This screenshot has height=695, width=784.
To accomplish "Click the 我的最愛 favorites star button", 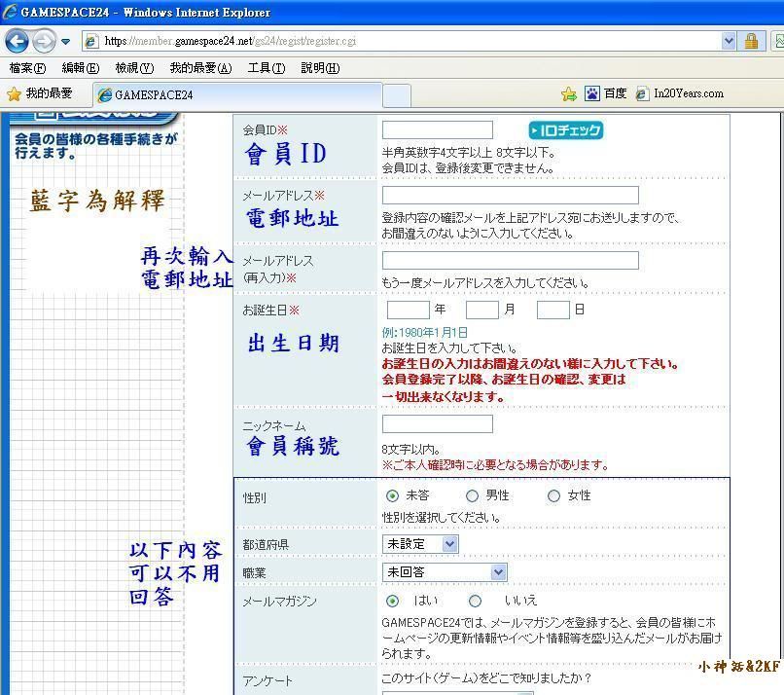I will (40, 93).
